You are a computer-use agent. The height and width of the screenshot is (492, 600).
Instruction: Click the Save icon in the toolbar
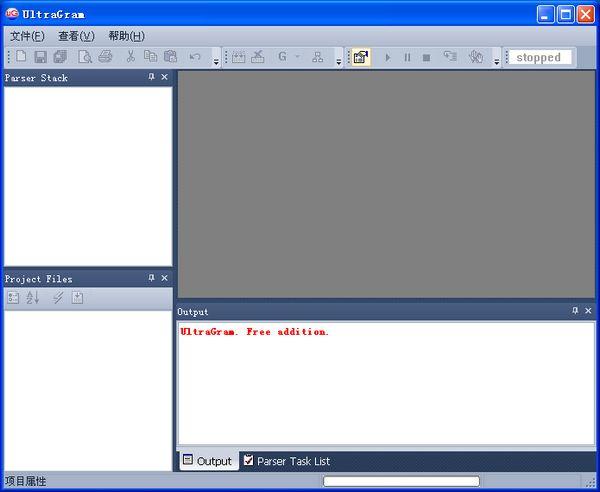coord(41,57)
